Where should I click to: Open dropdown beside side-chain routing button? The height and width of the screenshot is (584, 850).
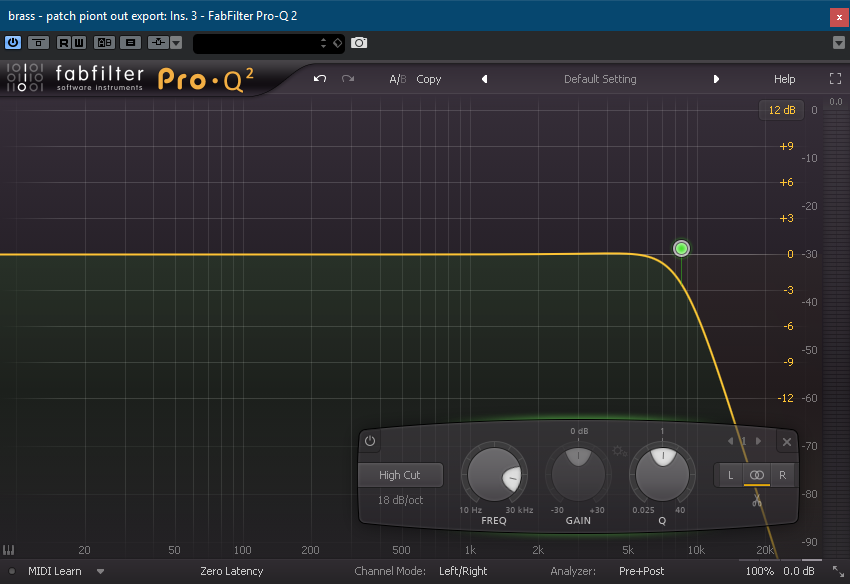[x=176, y=42]
